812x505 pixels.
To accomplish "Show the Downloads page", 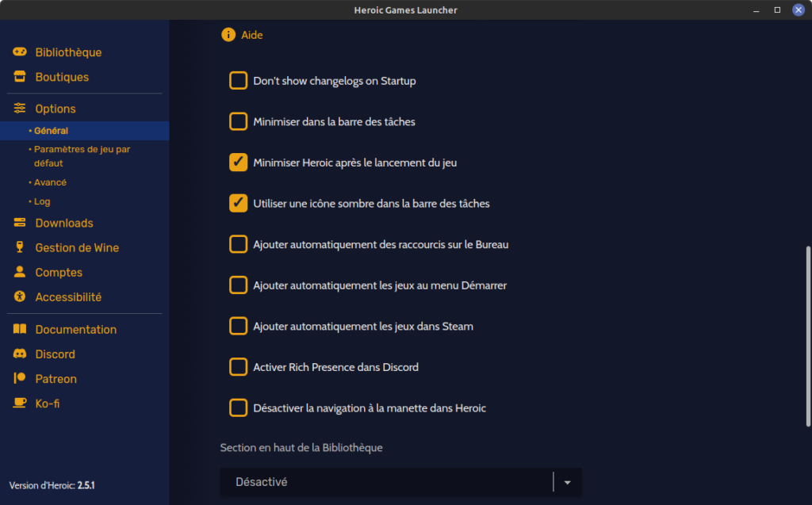I will [x=64, y=224].
